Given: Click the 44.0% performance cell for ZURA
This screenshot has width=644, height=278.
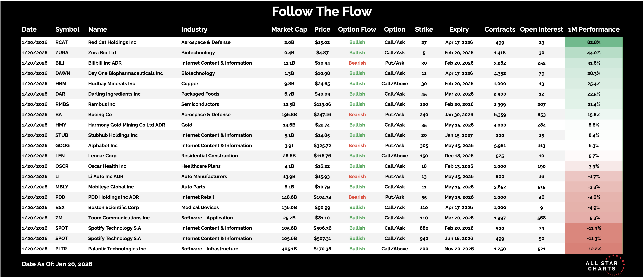Looking at the screenshot, I should click(594, 53).
